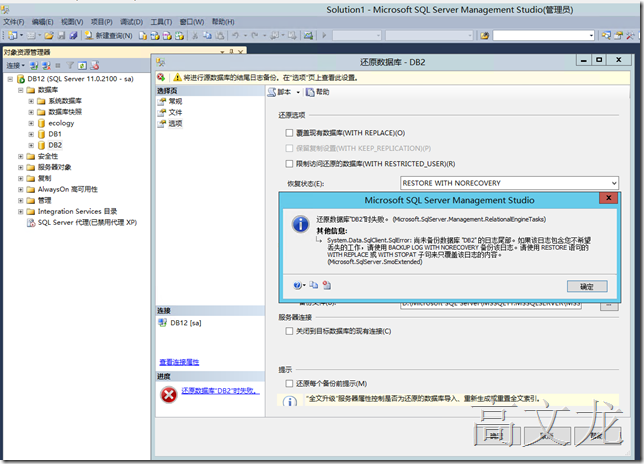644x464 pixels.
Task: Close the error message box with red X
Action: pos(609,198)
